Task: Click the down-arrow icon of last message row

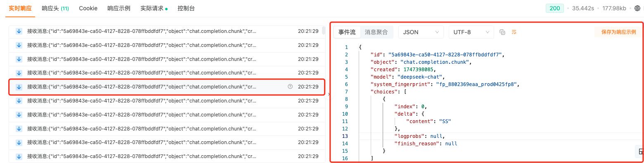Action: (19, 156)
